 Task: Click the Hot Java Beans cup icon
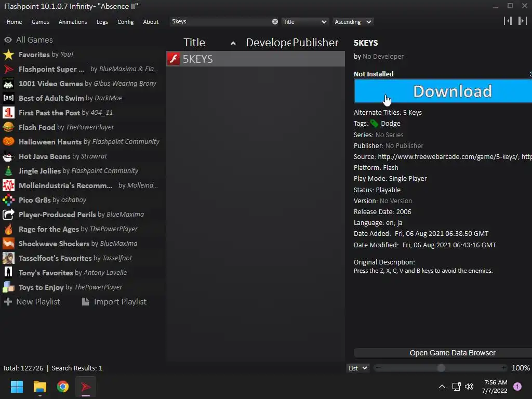(x=8, y=156)
